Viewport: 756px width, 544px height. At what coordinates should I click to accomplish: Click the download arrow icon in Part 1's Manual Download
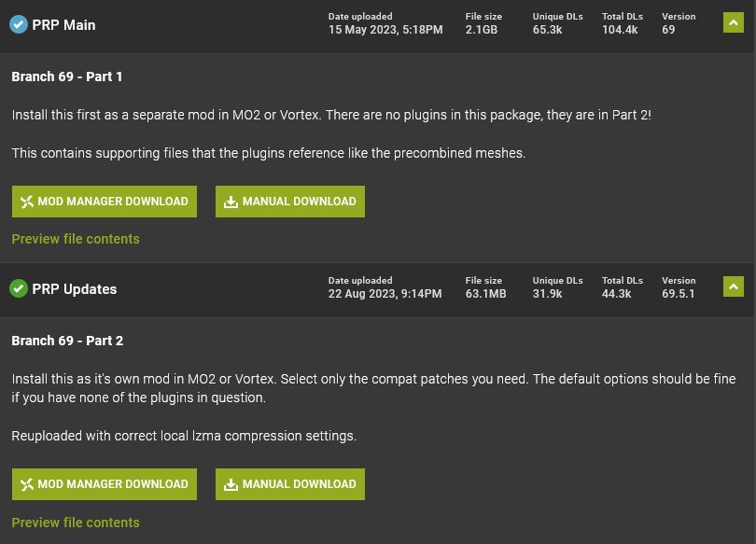click(x=231, y=202)
